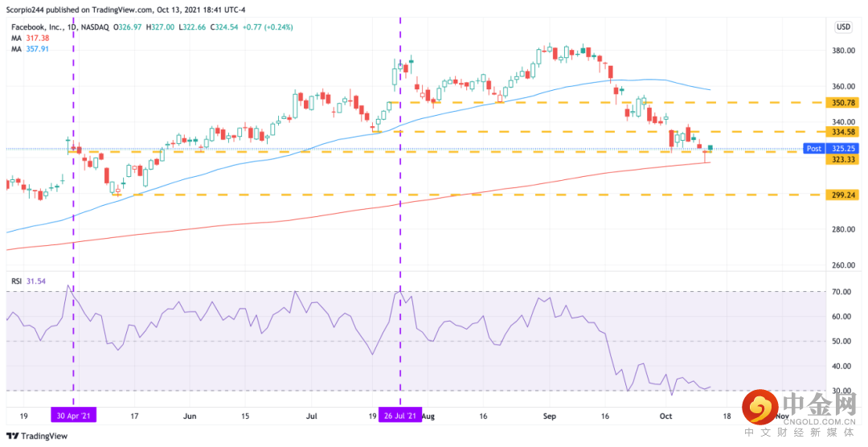Click the Oct label on time axis
This screenshot has width=868, height=447.
pos(666,416)
